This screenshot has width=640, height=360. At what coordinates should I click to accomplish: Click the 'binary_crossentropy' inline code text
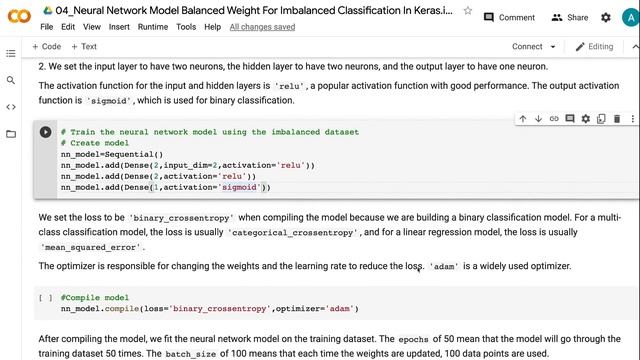(x=181, y=218)
